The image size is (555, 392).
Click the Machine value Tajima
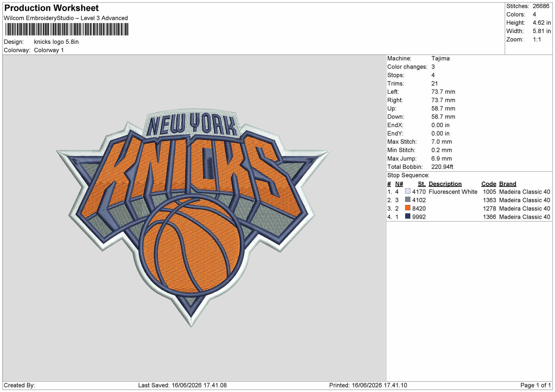(x=440, y=58)
